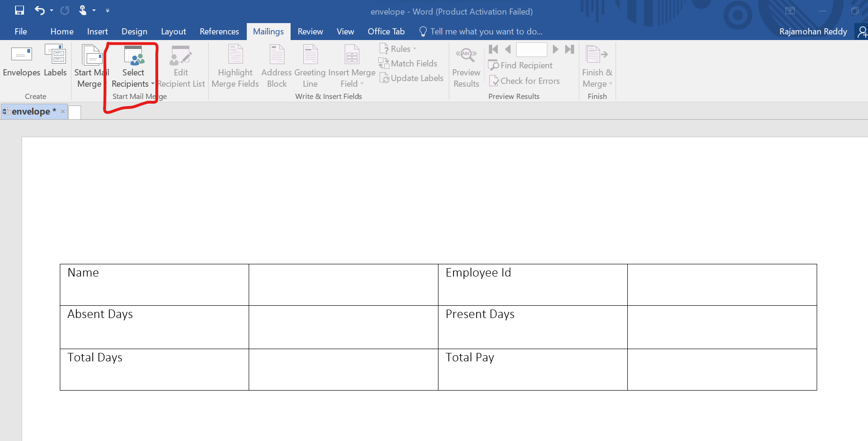
Task: Go to the Layout tab
Action: (173, 32)
